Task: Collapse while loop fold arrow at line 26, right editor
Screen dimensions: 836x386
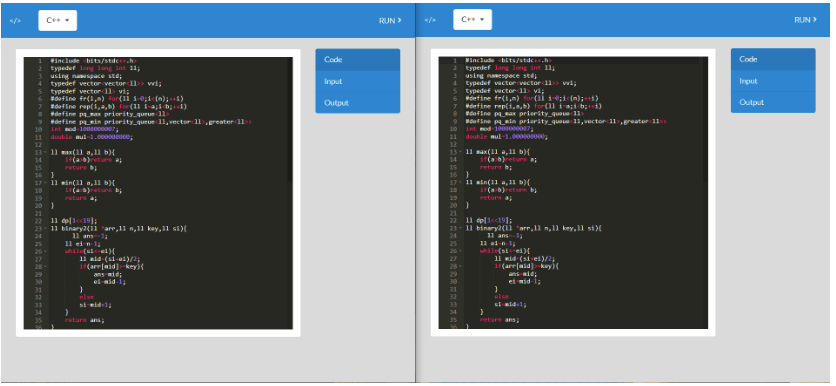Action: (461, 251)
